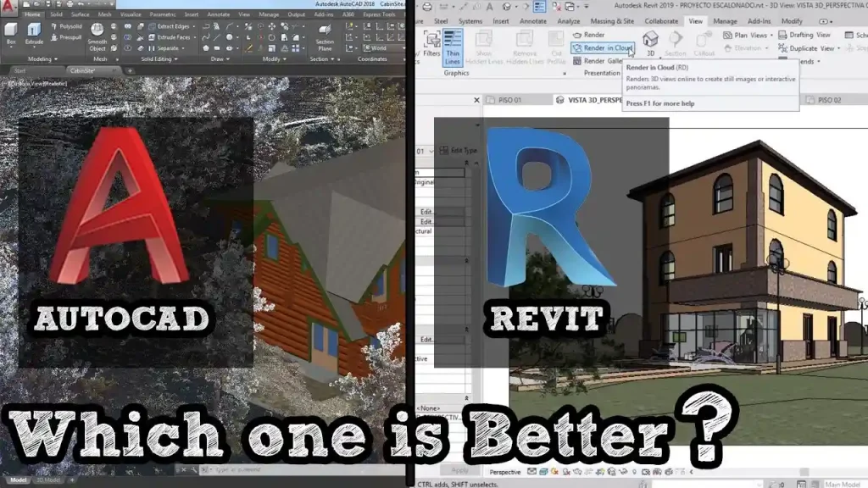This screenshot has height=488, width=868.
Task: Activate the Section Plane tool
Action: point(325,37)
